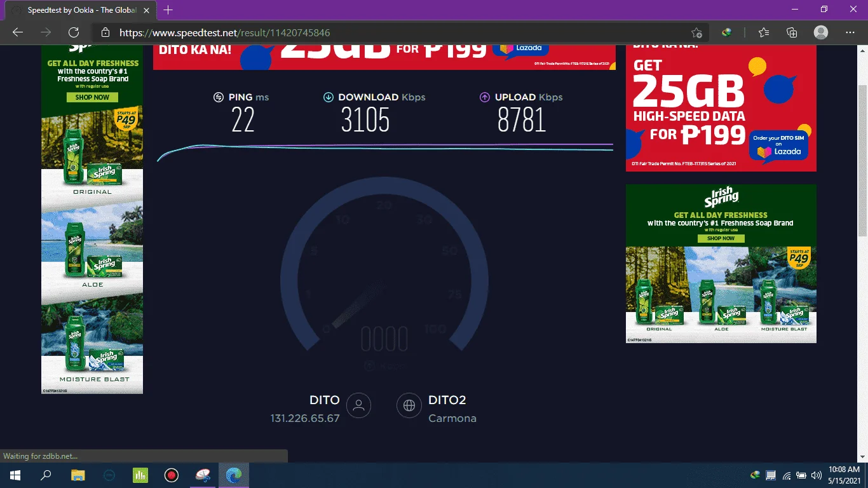Switch to Microsoft Edge on the taskbar
868x488 pixels.
click(x=233, y=475)
